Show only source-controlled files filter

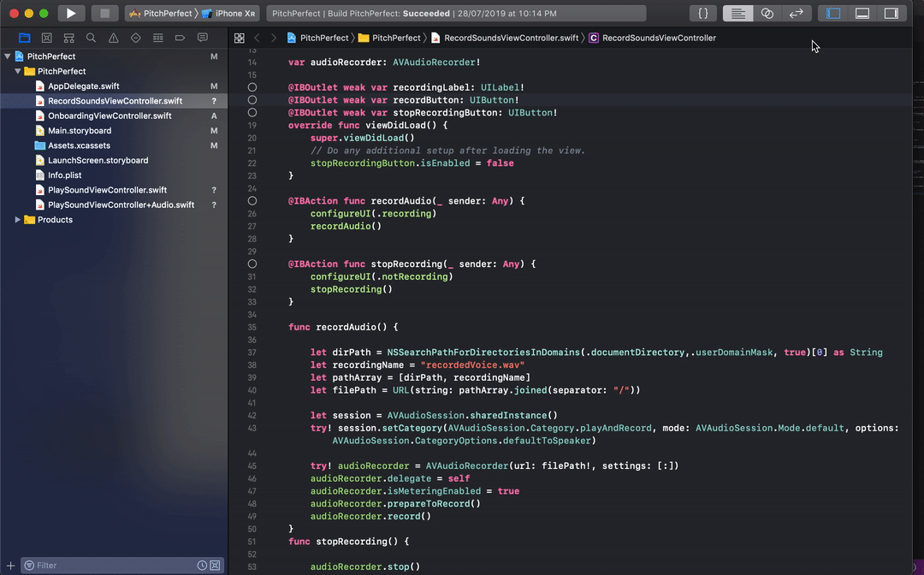215,566
